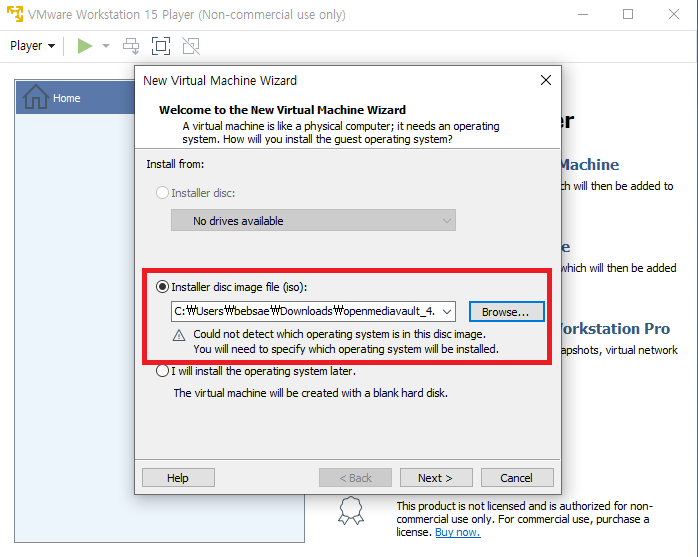The image size is (698, 557).
Task: Click the Home house icon
Action: tap(36, 97)
